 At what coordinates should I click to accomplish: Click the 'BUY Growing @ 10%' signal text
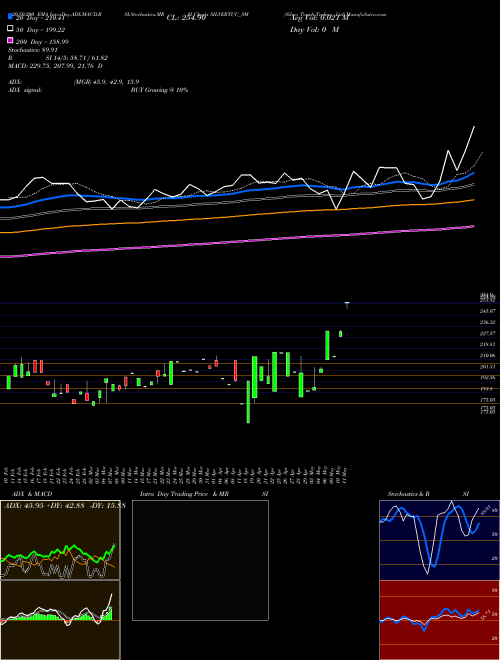coord(159,90)
